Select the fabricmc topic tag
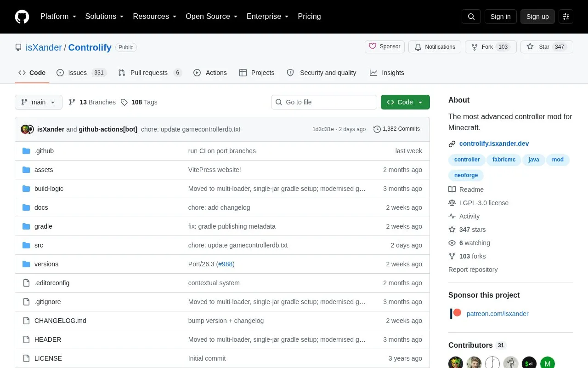 (504, 160)
